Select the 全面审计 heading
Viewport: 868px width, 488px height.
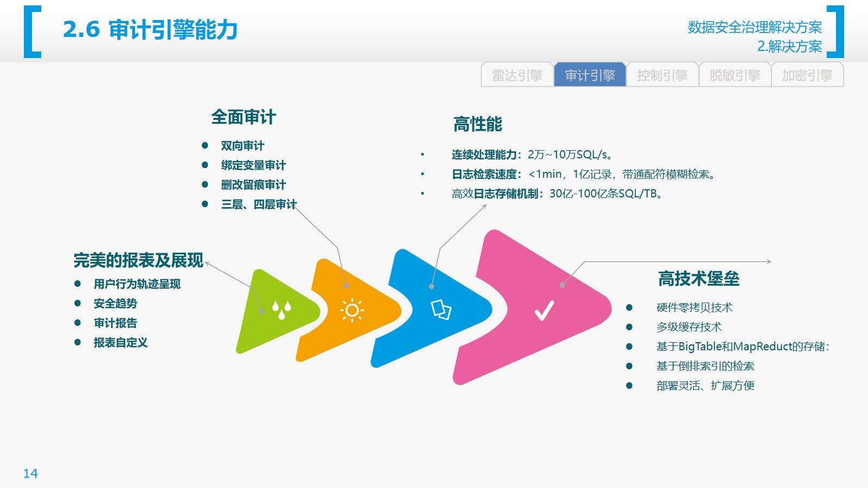coord(244,117)
